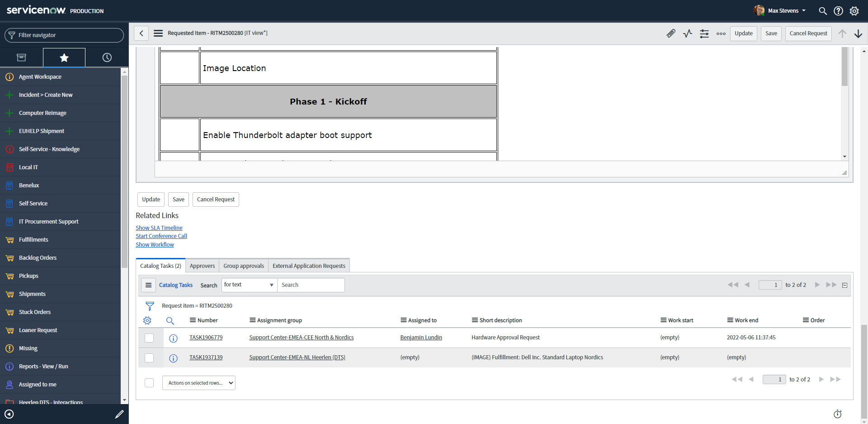Switch to the Approvers tab
The image size is (868, 424).
pyautogui.click(x=202, y=266)
